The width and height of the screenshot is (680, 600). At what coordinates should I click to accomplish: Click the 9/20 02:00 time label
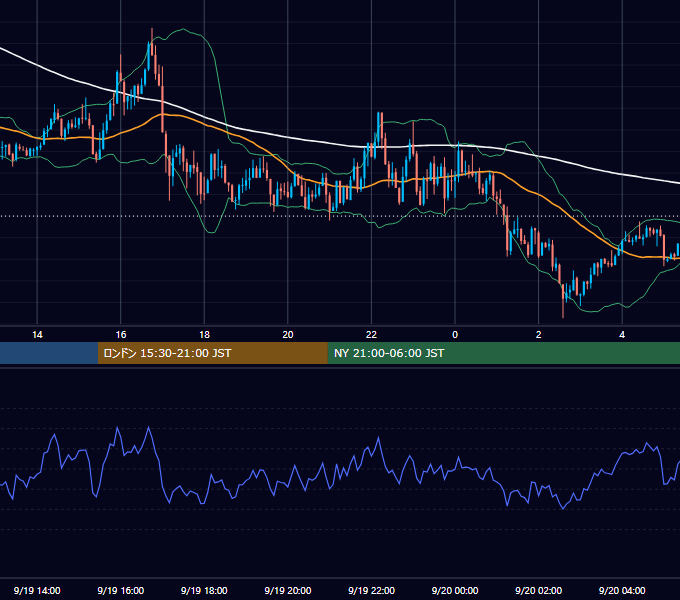538,590
